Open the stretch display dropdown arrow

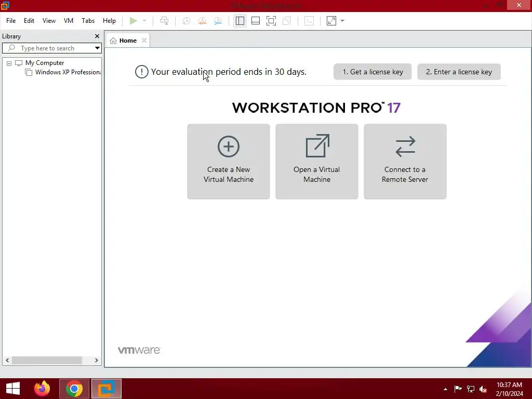(x=342, y=21)
